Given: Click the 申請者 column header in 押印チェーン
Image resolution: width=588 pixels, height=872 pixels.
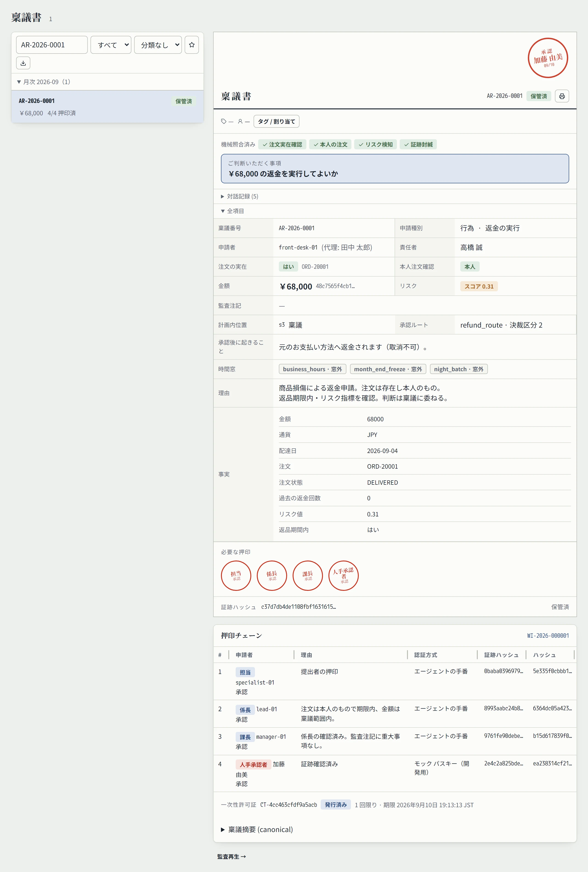Looking at the screenshot, I should [x=244, y=655].
